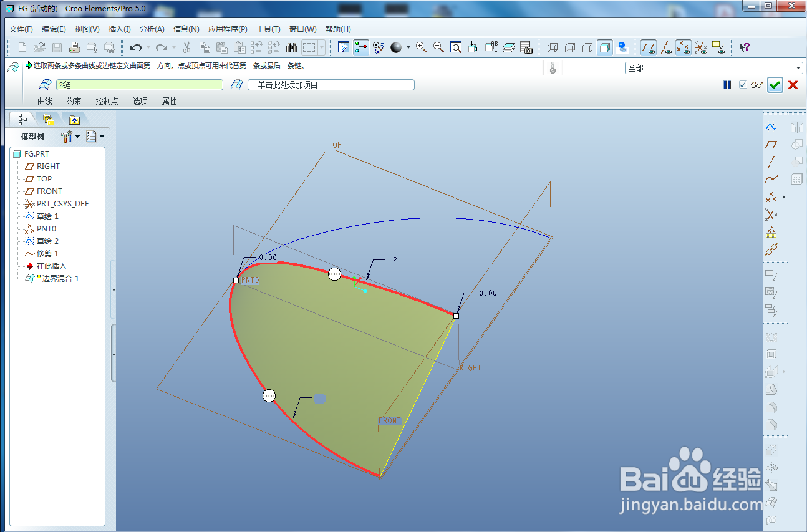Click the Datum Curve tool icon
Image resolution: width=807 pixels, height=532 pixels.
771,180
